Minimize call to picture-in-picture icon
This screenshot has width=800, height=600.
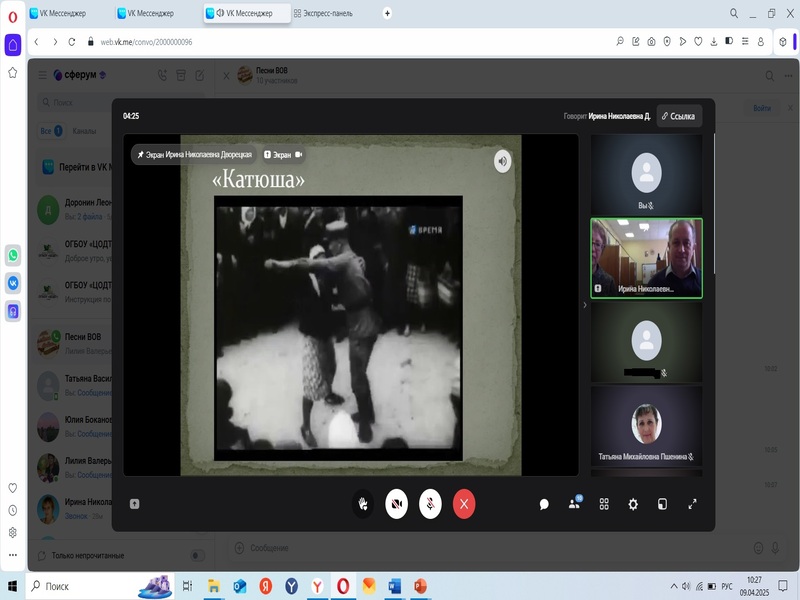pos(662,505)
